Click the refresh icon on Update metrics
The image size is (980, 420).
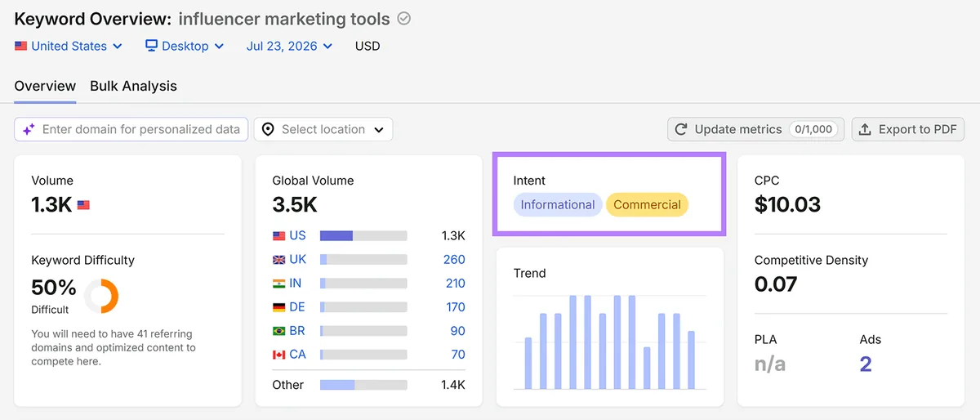(681, 129)
